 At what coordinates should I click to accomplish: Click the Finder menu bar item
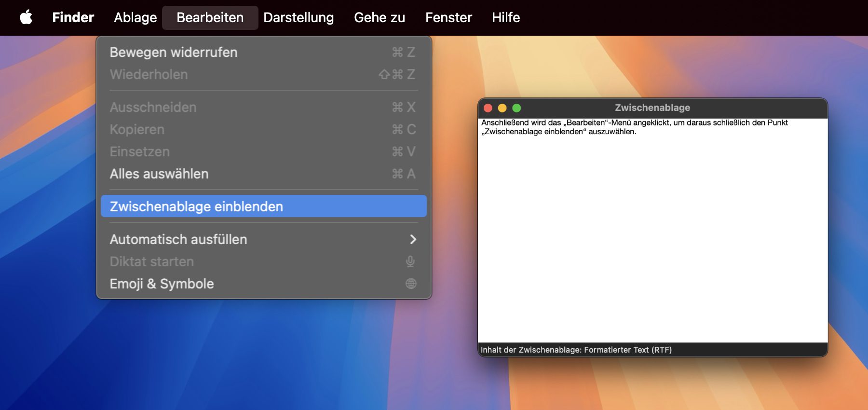[73, 17]
